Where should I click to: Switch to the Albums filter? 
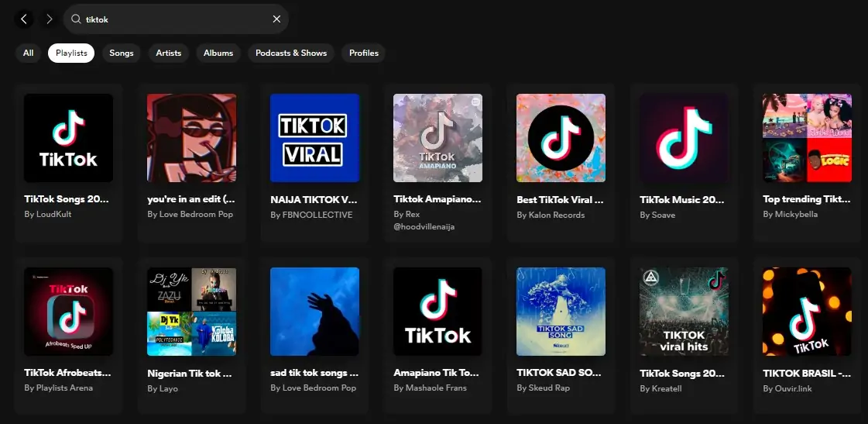click(x=218, y=53)
